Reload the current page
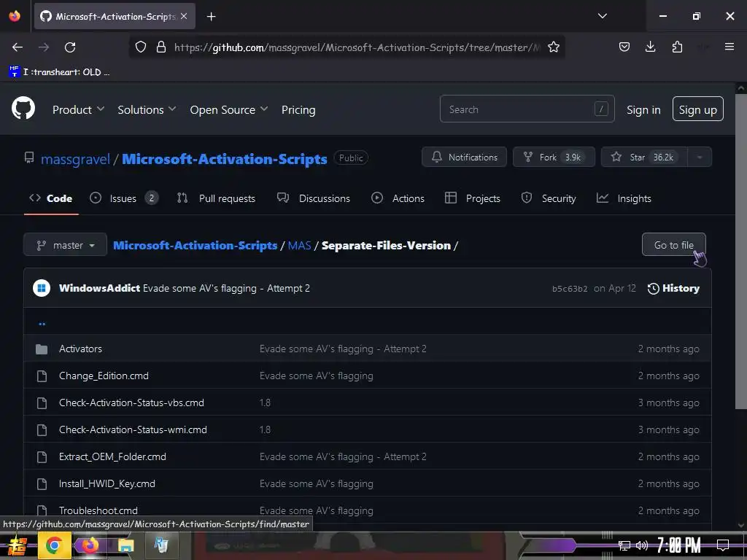This screenshot has width=747, height=560. [70, 47]
